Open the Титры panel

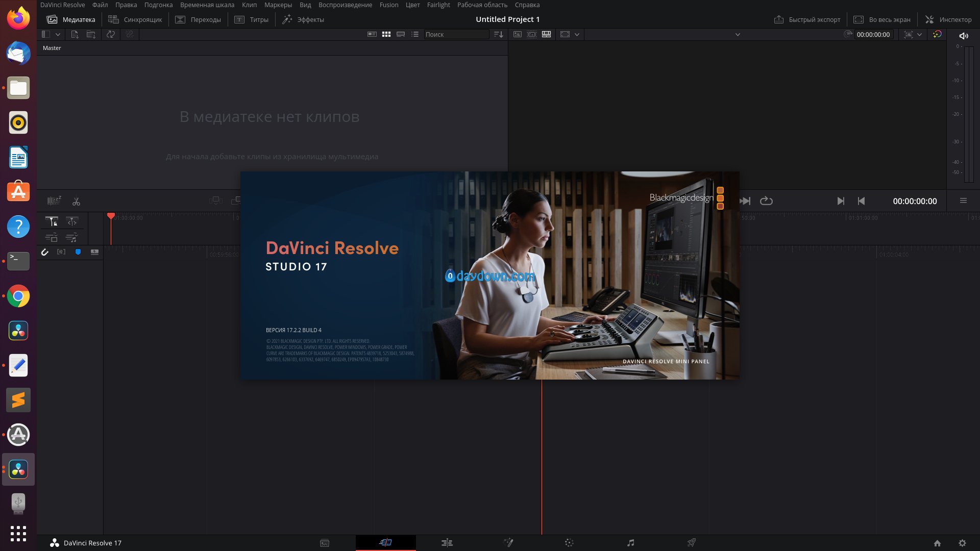point(252,19)
